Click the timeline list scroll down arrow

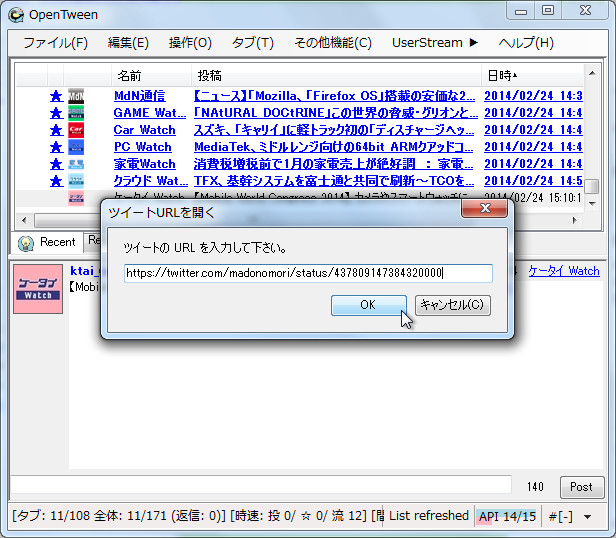[592, 204]
